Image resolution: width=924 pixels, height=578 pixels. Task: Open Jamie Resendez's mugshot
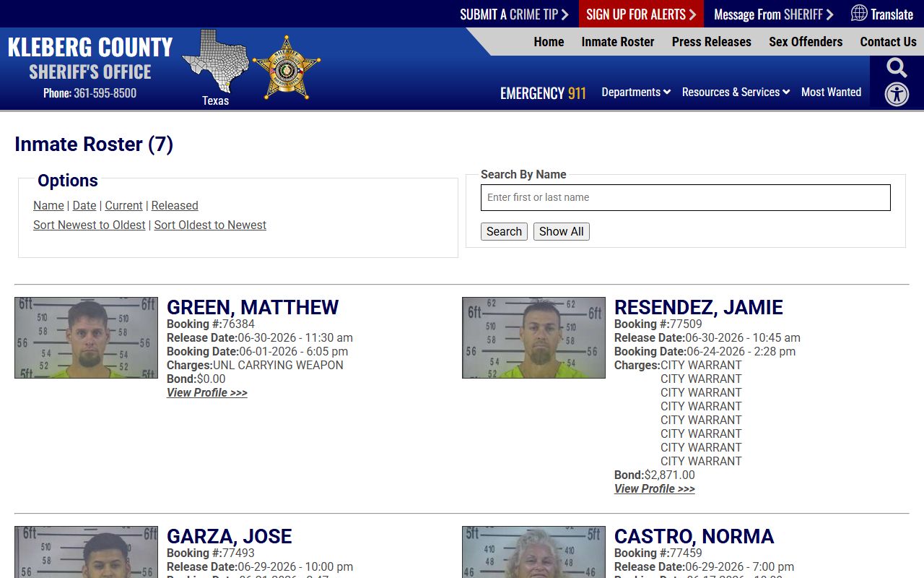(x=533, y=337)
